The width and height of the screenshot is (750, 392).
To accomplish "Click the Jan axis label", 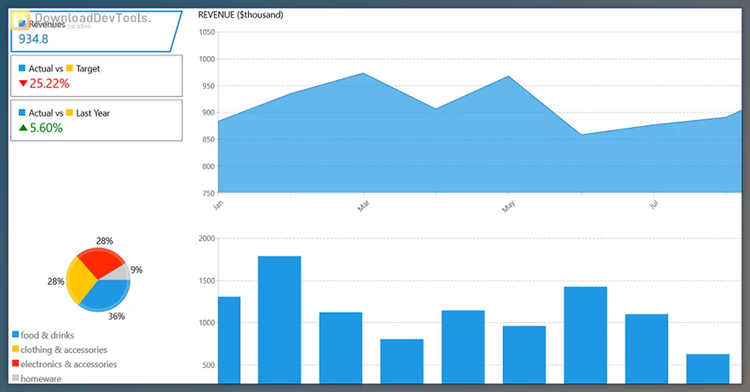I will click(218, 205).
